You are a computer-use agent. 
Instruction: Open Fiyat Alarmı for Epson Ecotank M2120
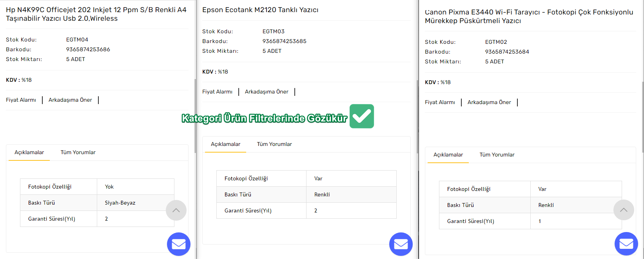coord(217,92)
